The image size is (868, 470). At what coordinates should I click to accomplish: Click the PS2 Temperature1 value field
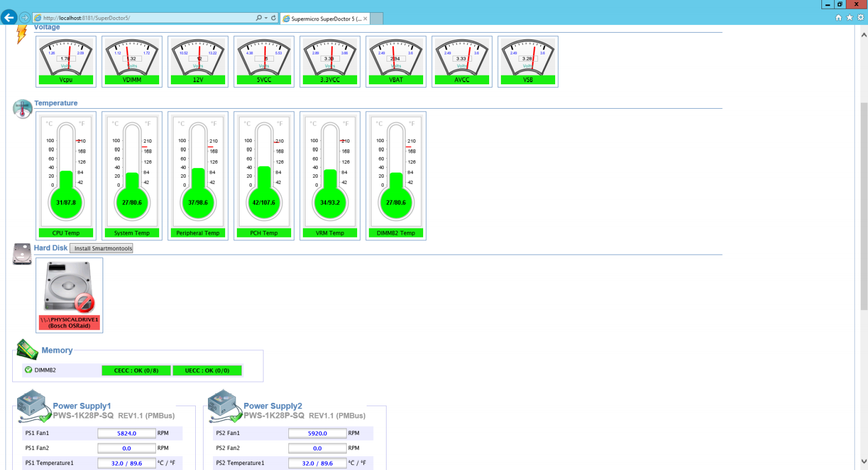pos(317,463)
